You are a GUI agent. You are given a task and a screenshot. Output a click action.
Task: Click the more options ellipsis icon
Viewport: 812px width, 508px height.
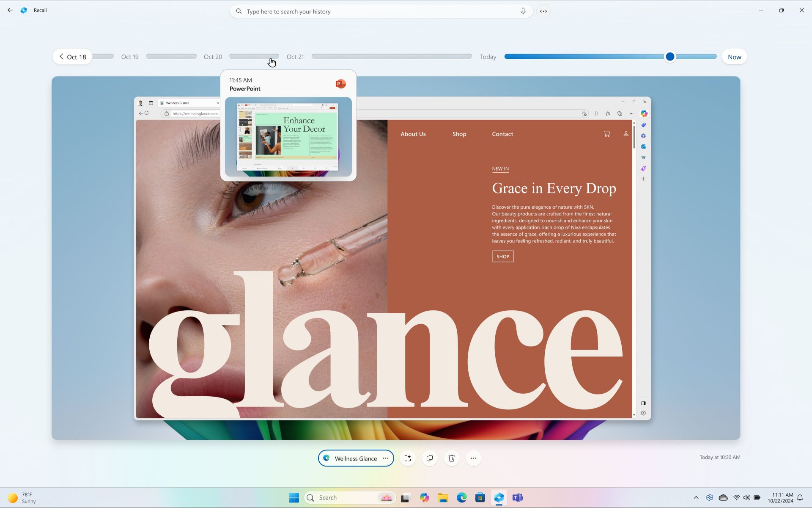pyautogui.click(x=474, y=458)
